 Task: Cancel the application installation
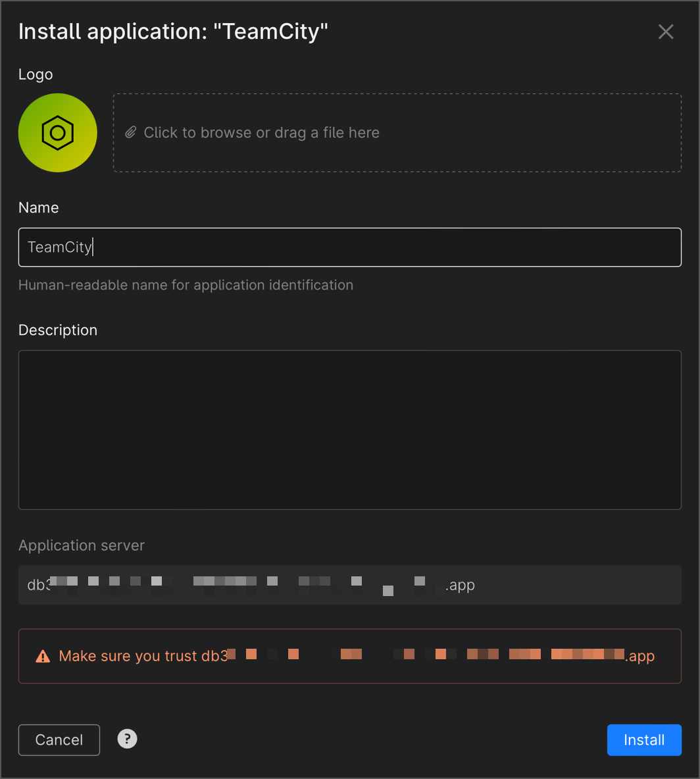coord(59,740)
